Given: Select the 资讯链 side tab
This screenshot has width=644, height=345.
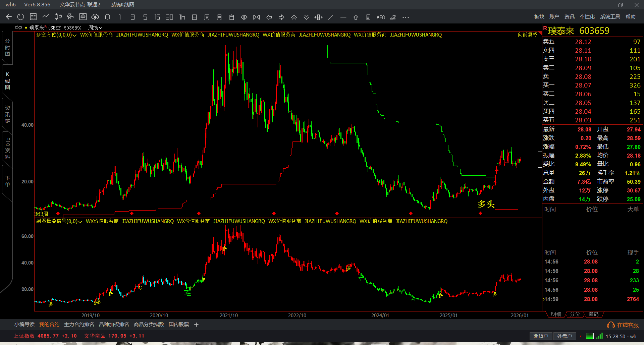Looking at the screenshot, I should pyautogui.click(x=7, y=114).
